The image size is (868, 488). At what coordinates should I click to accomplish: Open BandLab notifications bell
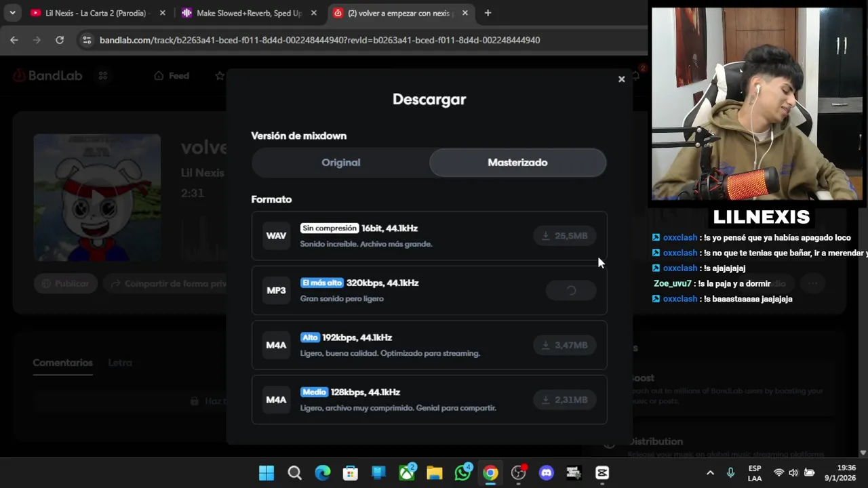coord(636,75)
